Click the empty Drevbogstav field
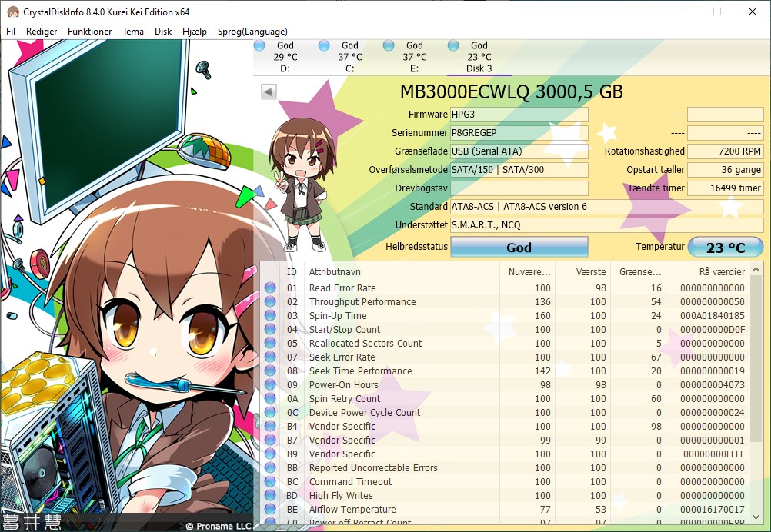 point(519,188)
